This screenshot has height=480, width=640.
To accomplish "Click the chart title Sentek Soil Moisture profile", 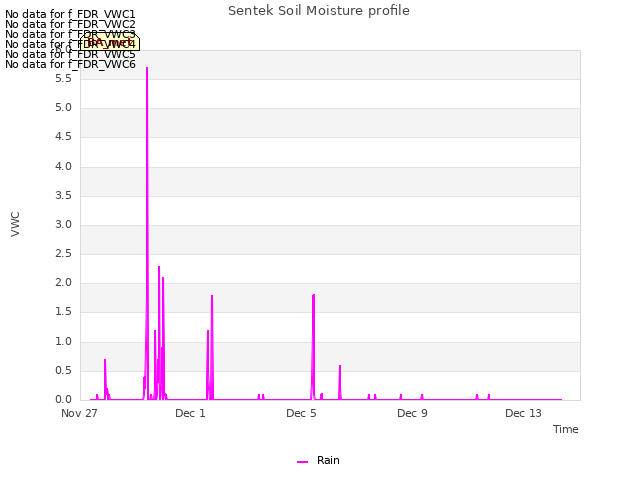I will [x=319, y=11].
